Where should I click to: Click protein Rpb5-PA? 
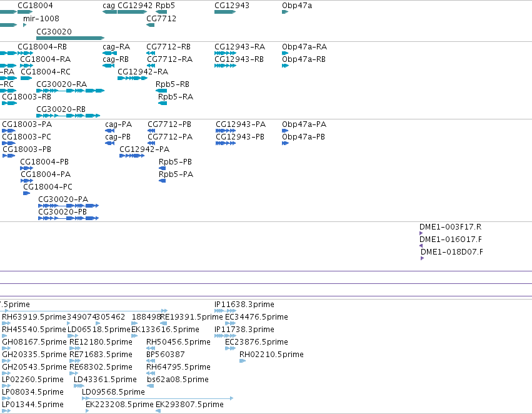point(176,174)
